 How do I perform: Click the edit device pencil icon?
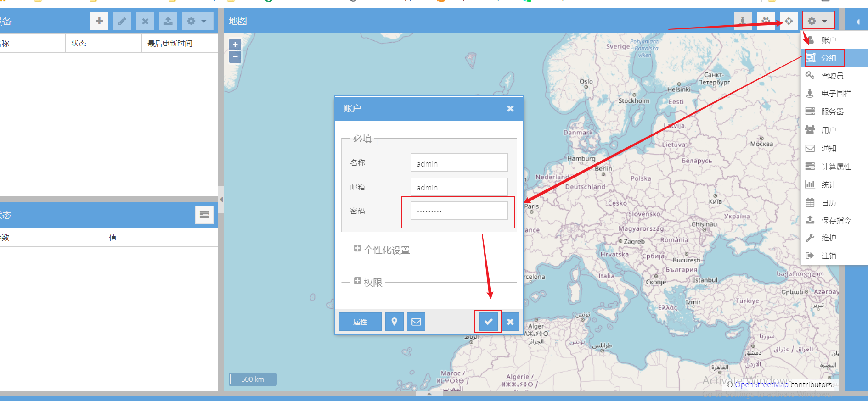[x=122, y=21]
